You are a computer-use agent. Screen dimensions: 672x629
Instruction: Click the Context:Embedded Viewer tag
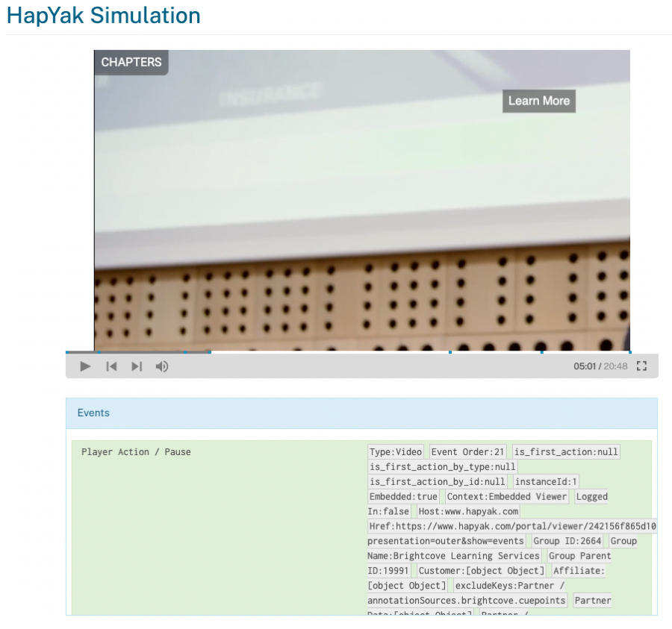(x=507, y=497)
